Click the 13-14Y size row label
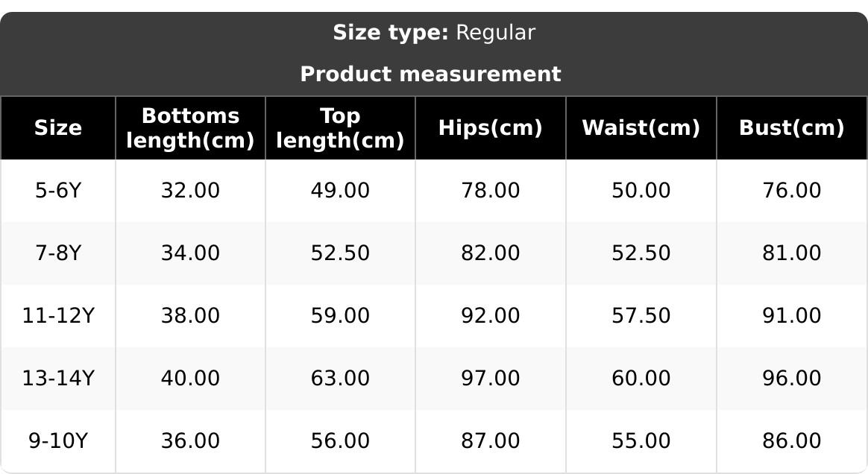868x474 pixels. pos(58,379)
